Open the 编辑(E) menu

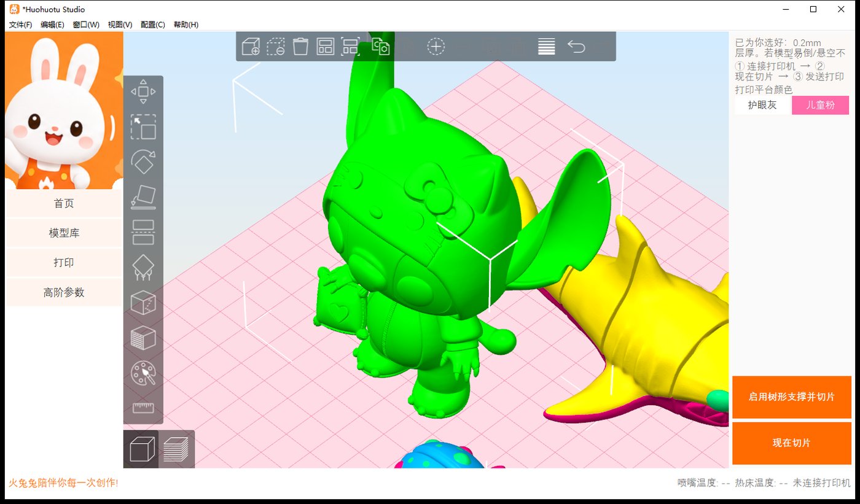click(52, 25)
